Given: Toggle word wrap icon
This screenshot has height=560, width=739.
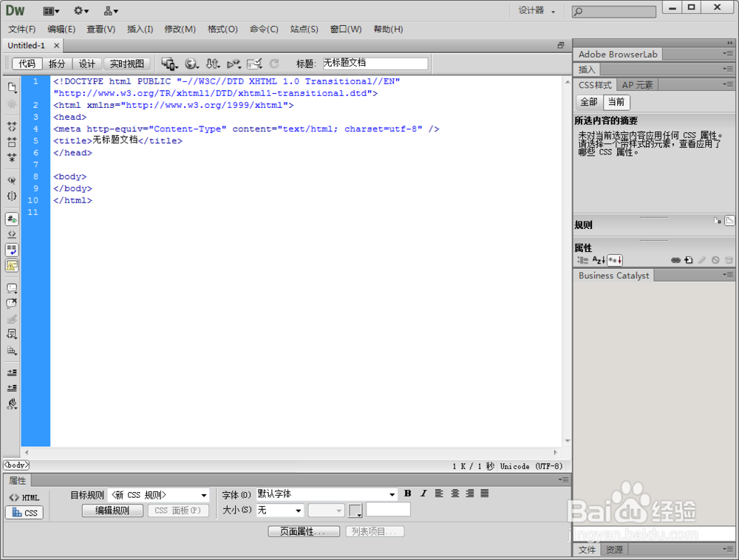Looking at the screenshot, I should [x=12, y=250].
